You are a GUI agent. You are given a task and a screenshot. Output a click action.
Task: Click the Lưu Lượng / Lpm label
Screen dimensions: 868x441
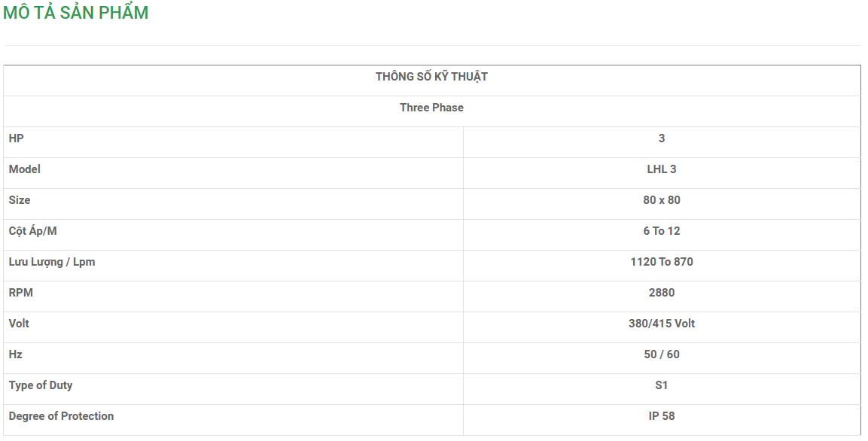point(52,262)
